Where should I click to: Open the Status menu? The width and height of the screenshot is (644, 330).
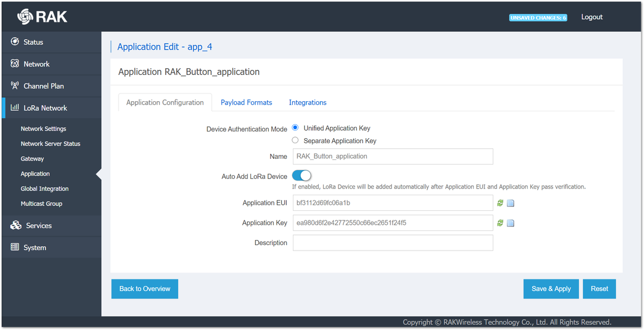52,42
